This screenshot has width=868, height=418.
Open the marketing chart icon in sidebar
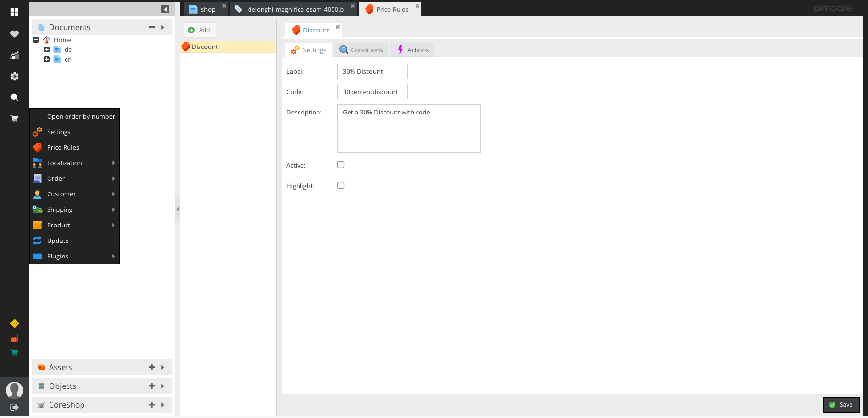pyautogui.click(x=15, y=55)
